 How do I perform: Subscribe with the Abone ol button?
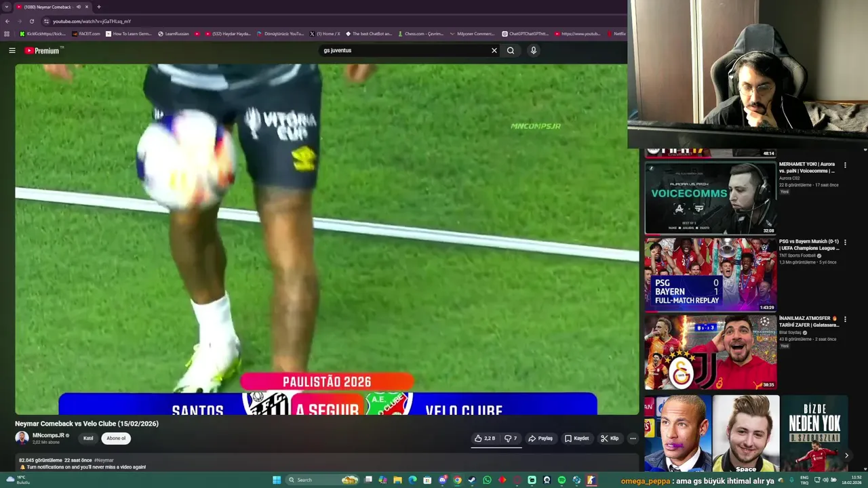coord(116,439)
